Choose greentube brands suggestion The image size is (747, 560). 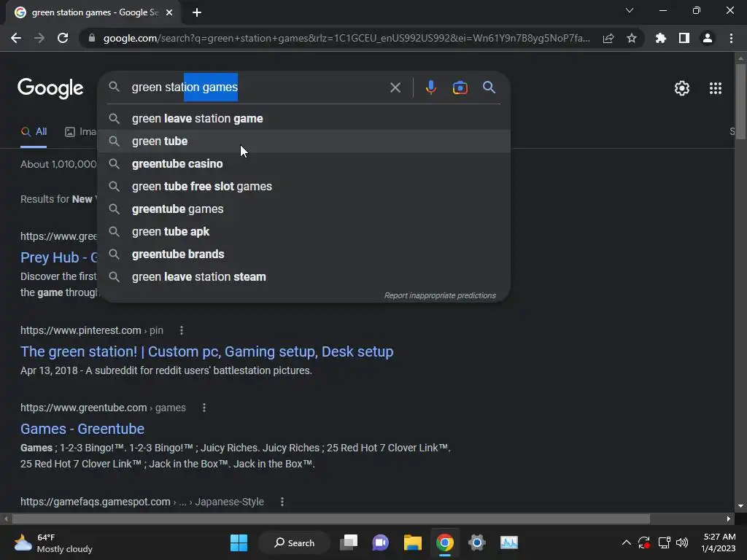coord(304,254)
